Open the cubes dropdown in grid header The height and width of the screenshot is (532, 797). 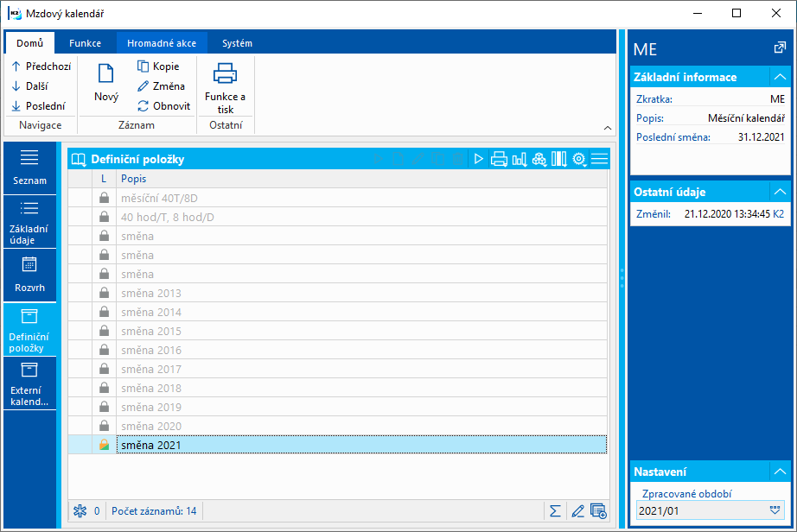pyautogui.click(x=539, y=159)
